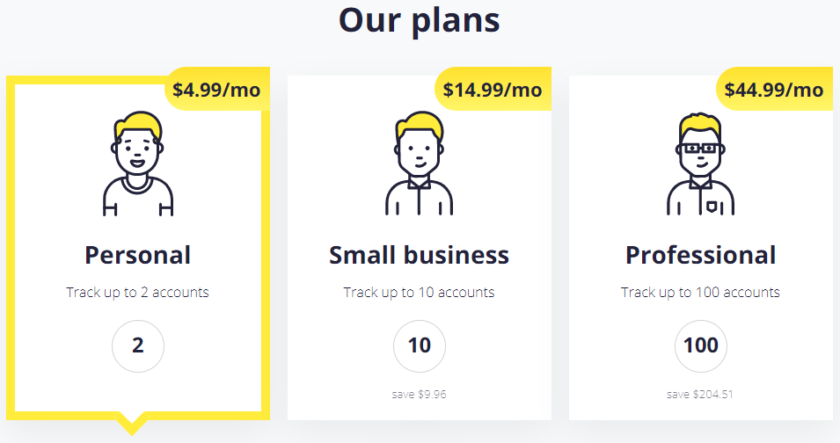Image resolution: width=840 pixels, height=443 pixels.
Task: Click the Personal plan smiling avatar icon
Action: tap(138, 164)
